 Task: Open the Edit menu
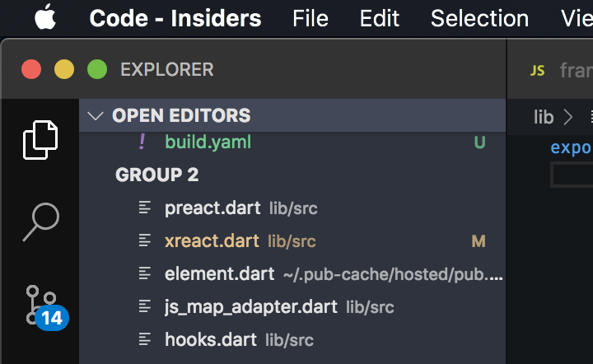pos(380,18)
